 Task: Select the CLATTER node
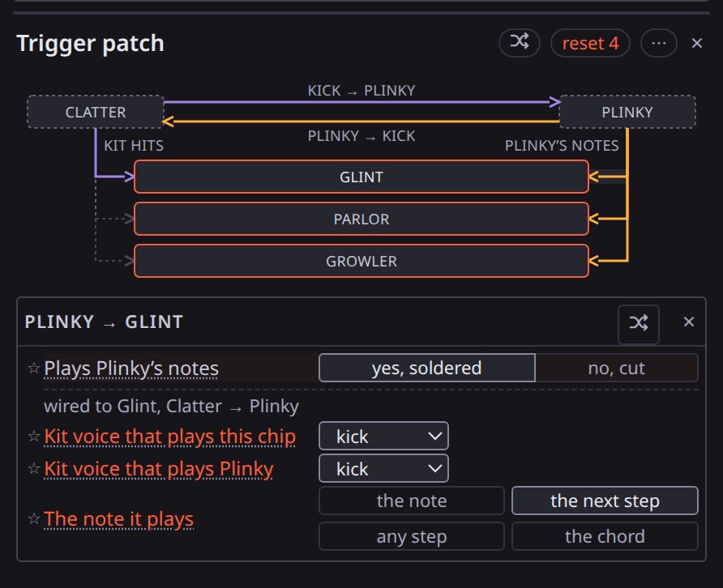(x=96, y=112)
